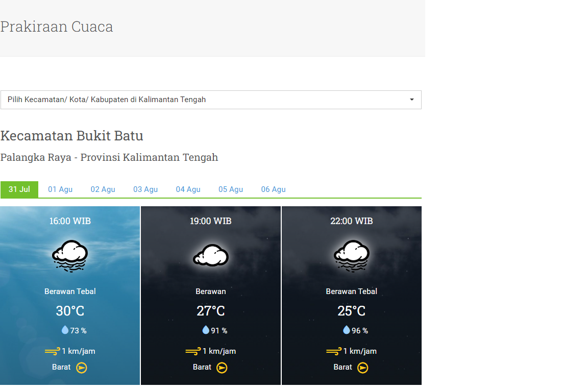The width and height of the screenshot is (588, 389).
Task: Click the 16:00 WIB time heading
Action: pos(70,221)
